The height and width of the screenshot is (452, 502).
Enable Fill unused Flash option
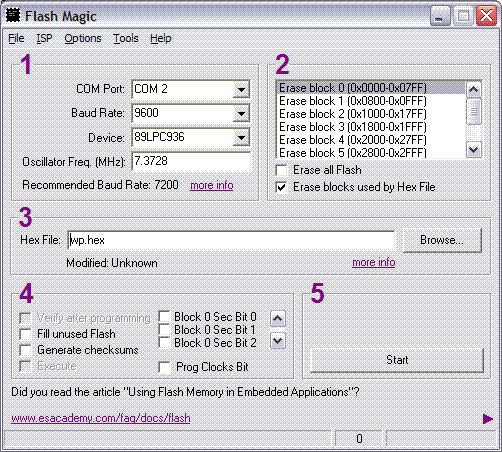[x=25, y=334]
